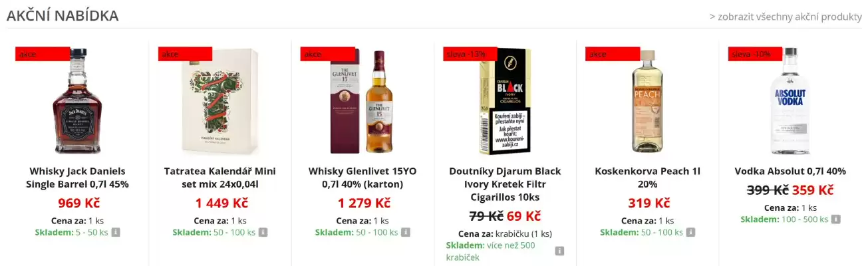Image resolution: width=868 pixels, height=266 pixels.
Task: Click stock info icon for Glenlivet 15YO
Action: pos(405,232)
